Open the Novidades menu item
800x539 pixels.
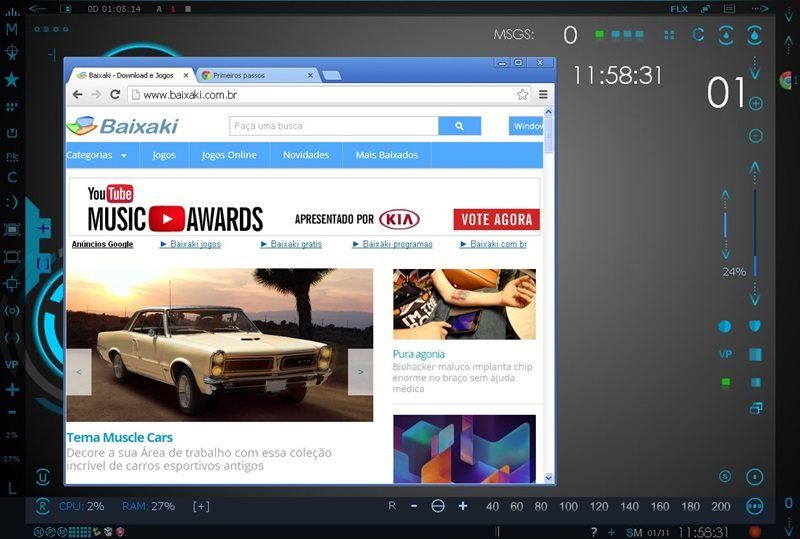point(306,155)
